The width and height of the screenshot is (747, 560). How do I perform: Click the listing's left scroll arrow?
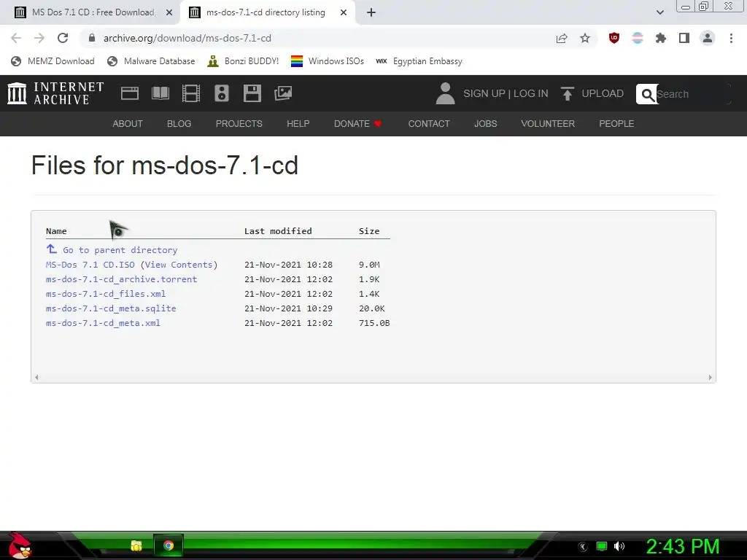pos(36,377)
